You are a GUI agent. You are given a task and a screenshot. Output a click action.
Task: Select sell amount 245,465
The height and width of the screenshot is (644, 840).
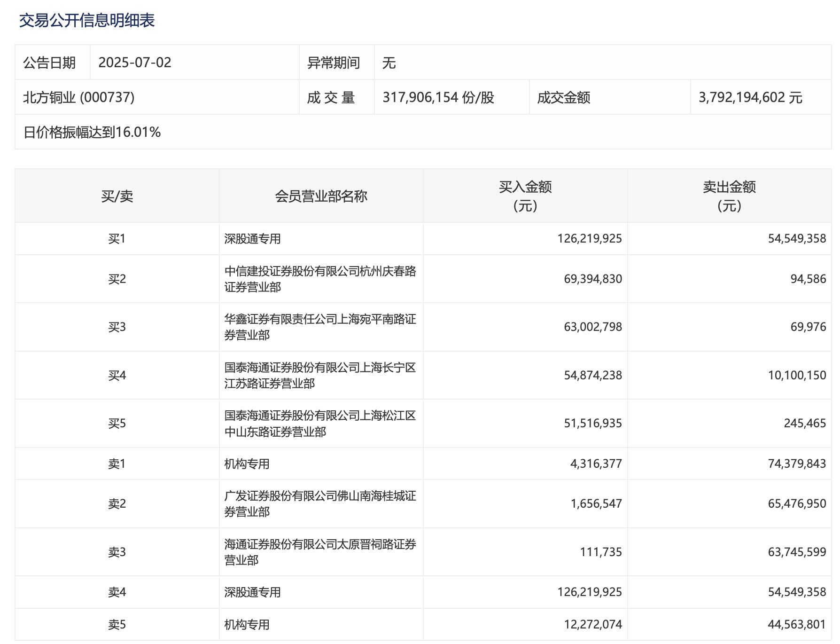click(x=805, y=424)
